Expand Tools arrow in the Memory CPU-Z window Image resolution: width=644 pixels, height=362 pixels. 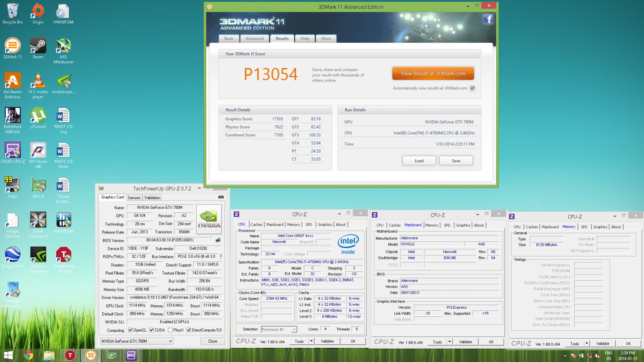587,344
